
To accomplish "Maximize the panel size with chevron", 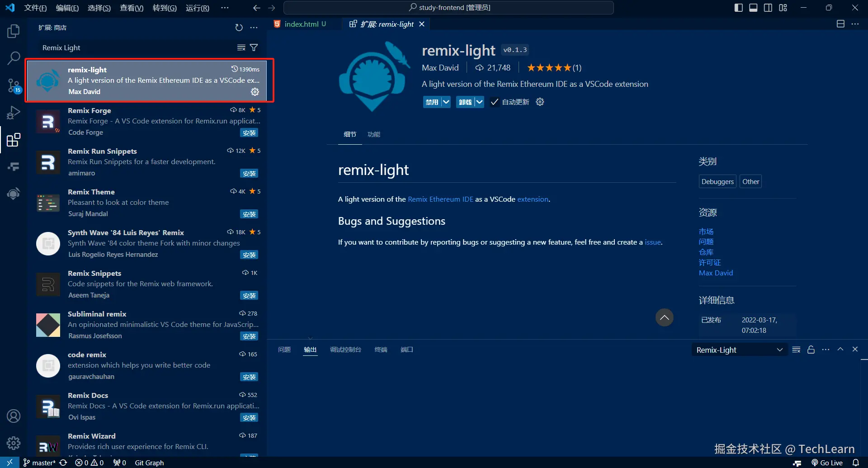I will coord(840,349).
